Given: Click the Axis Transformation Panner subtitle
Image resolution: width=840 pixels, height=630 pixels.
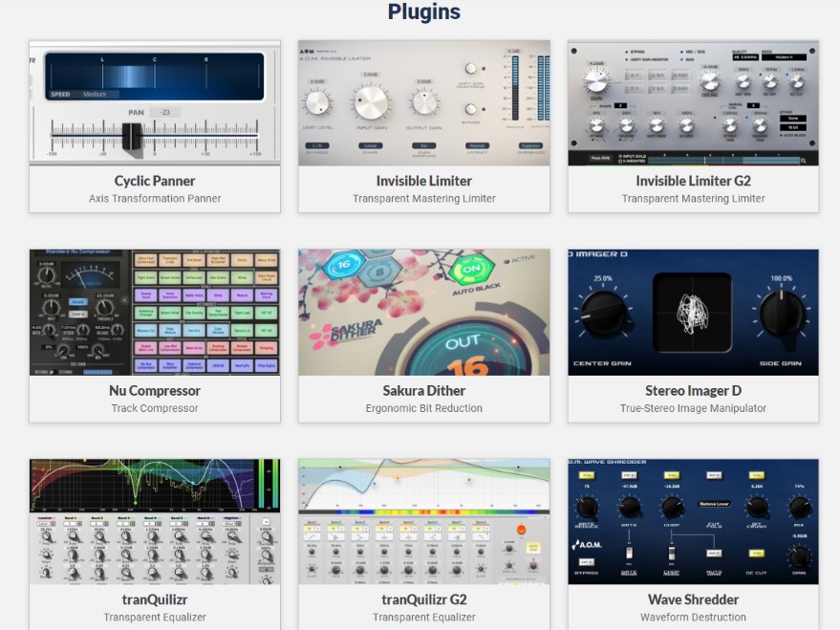Looking at the screenshot, I should pos(154,199).
